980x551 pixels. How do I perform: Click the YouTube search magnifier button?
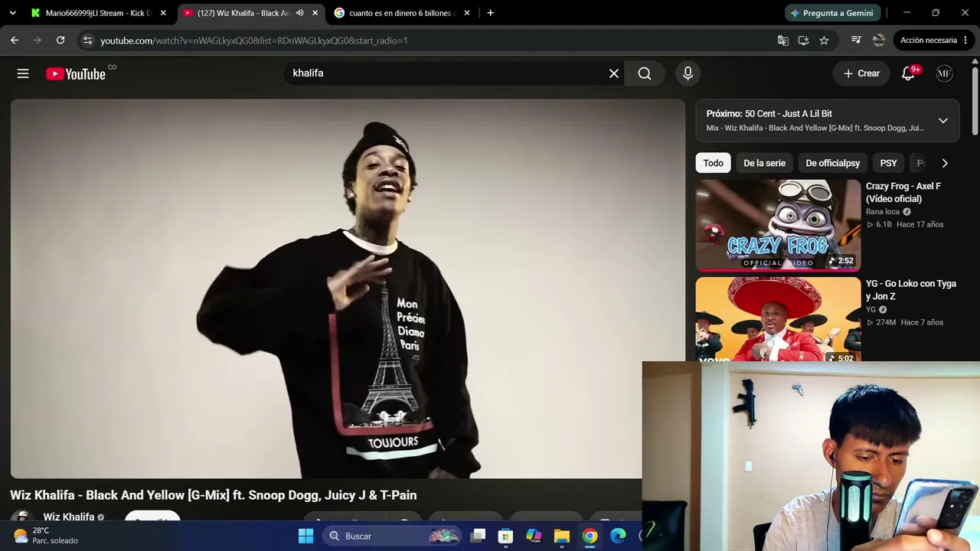point(645,73)
